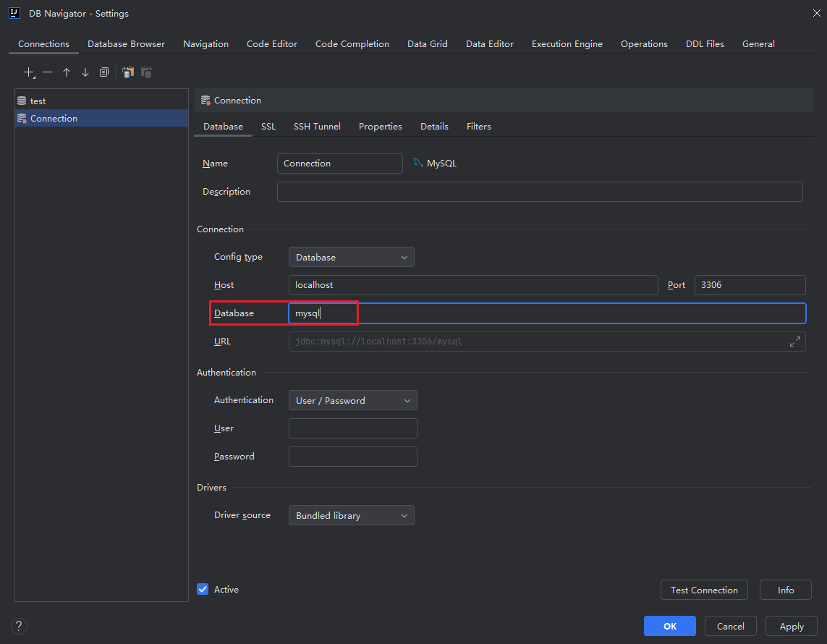The image size is (827, 644).
Task: Focus the Description input field
Action: 540,192
